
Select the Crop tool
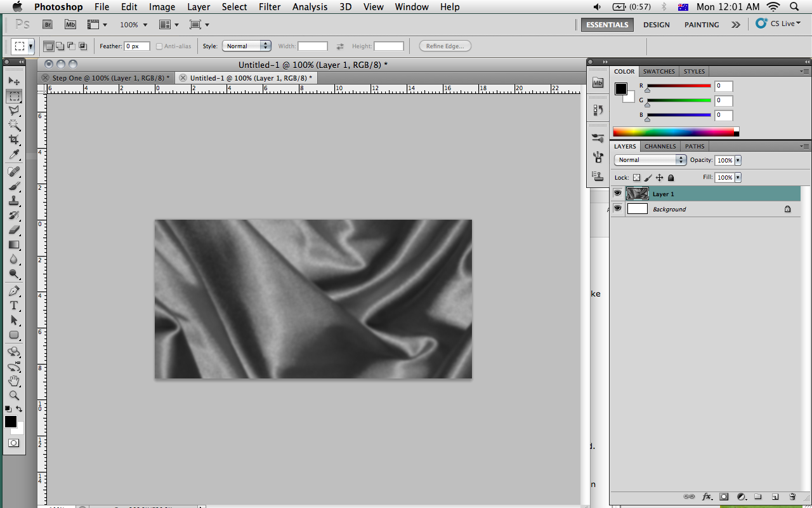(x=14, y=140)
